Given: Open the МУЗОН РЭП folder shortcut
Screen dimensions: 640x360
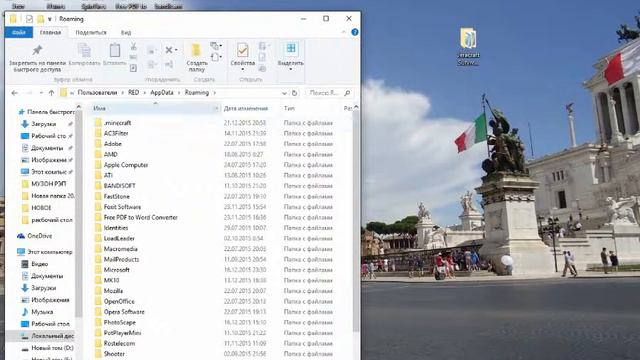Looking at the screenshot, I should (48, 184).
